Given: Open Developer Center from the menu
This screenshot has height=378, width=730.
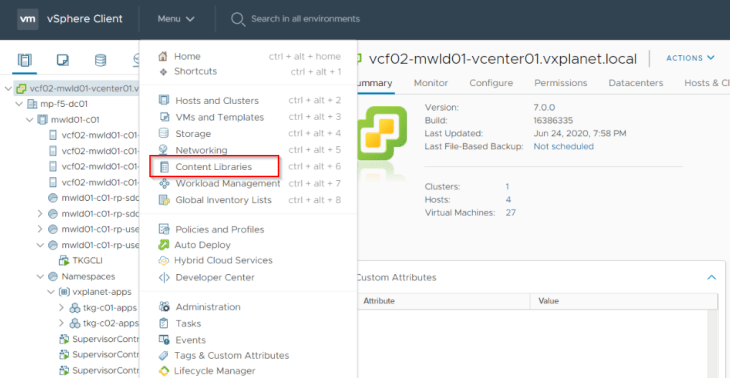Looking at the screenshot, I should 215,277.
